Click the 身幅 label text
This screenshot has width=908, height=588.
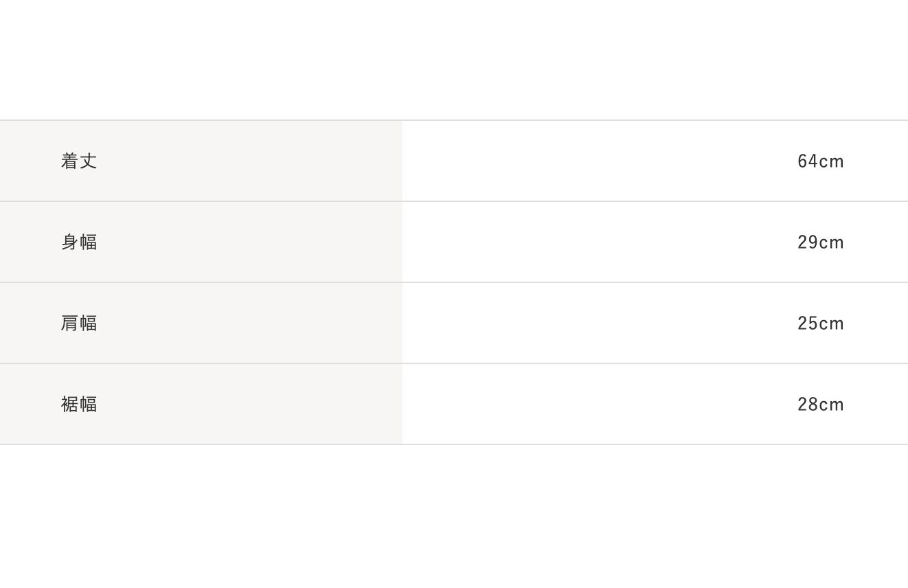coord(79,242)
